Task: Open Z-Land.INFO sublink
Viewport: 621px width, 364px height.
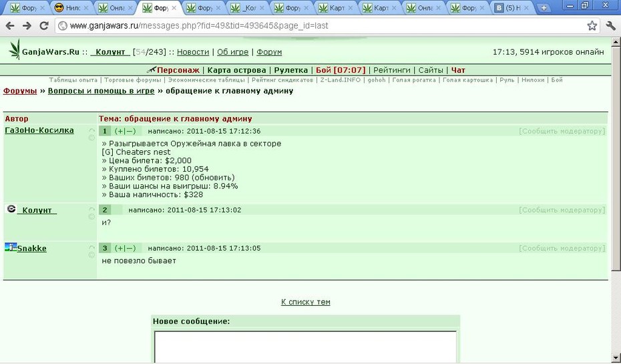Action: coord(340,80)
